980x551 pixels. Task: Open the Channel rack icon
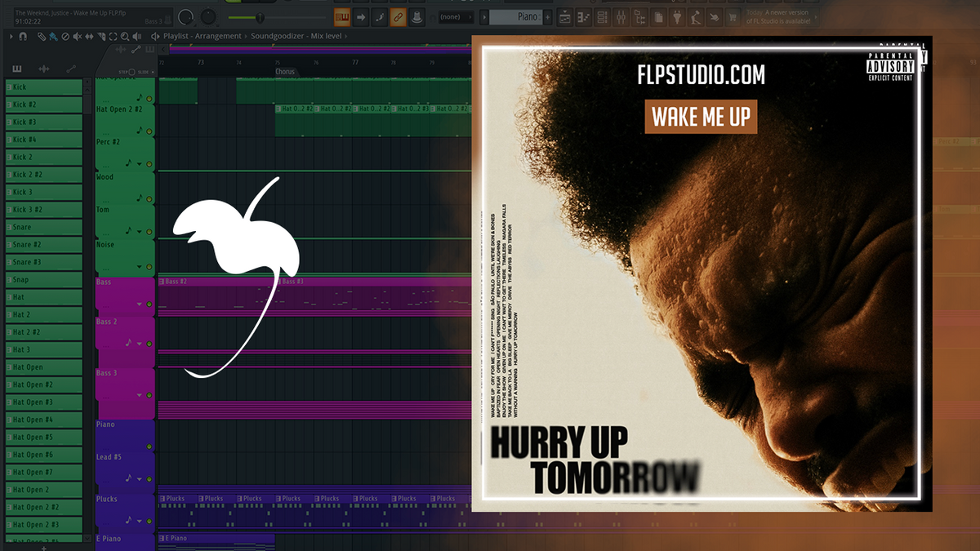[601, 16]
